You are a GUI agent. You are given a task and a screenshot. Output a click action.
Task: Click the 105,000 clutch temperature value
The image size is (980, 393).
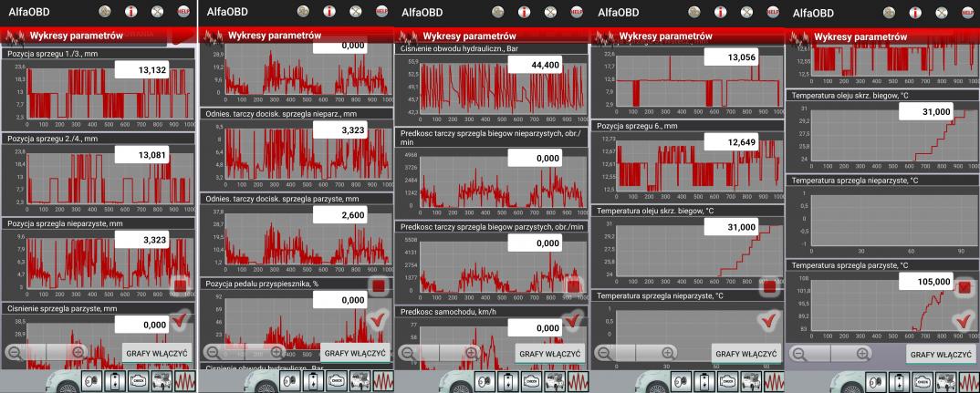(x=926, y=281)
